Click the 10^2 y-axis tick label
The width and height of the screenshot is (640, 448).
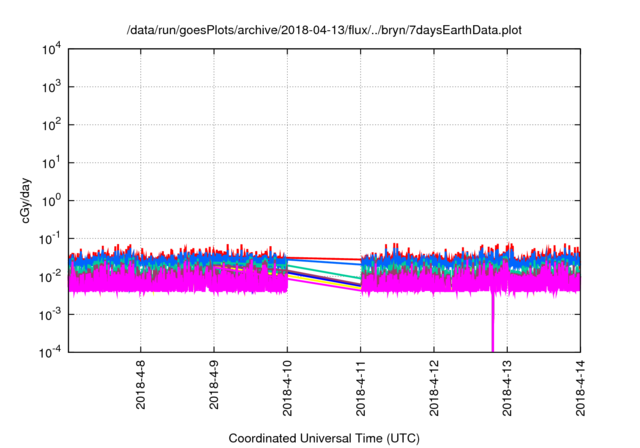[x=51, y=125]
